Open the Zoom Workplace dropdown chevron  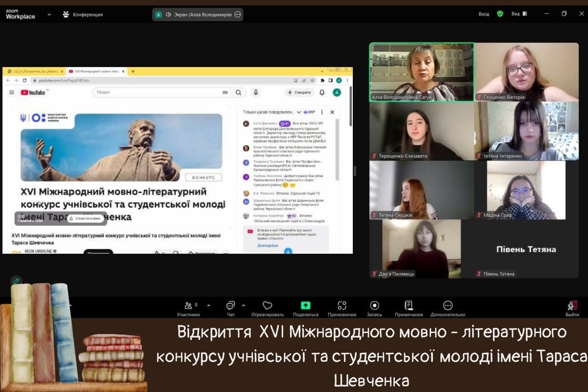(x=49, y=14)
